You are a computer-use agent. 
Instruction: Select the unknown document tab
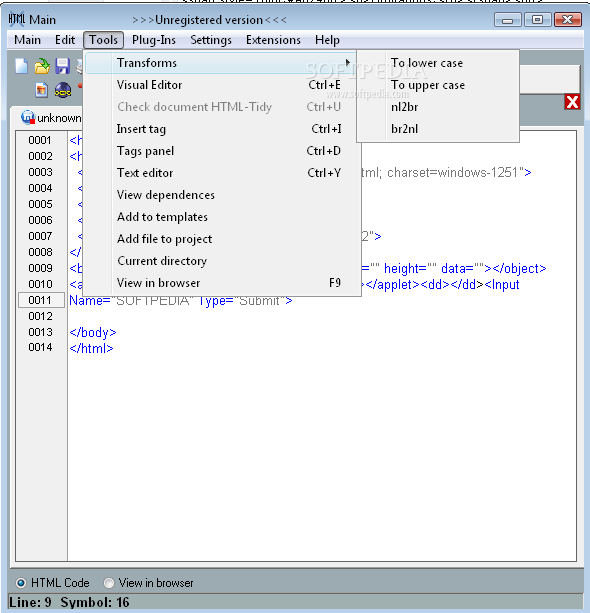[x=51, y=118]
